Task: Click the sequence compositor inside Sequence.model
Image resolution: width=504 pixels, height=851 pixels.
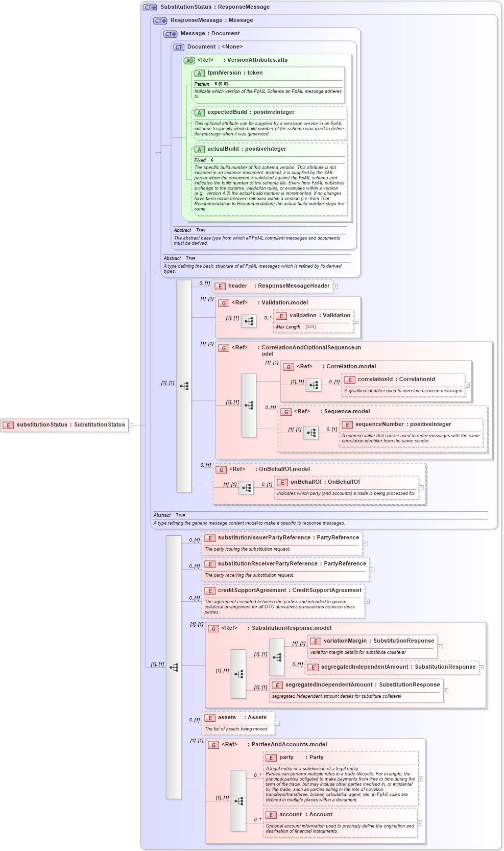Action: click(311, 433)
